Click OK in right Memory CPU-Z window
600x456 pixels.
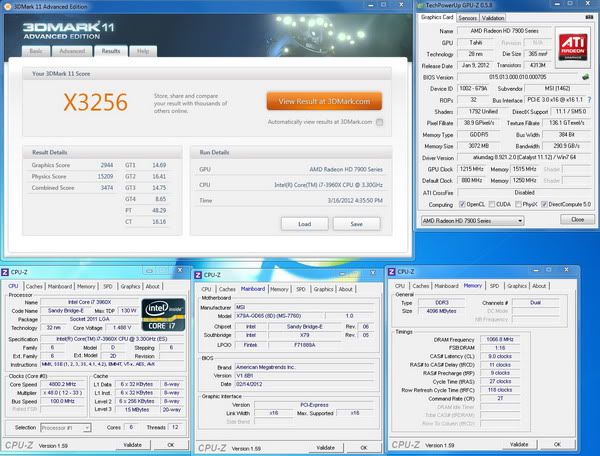click(x=557, y=445)
